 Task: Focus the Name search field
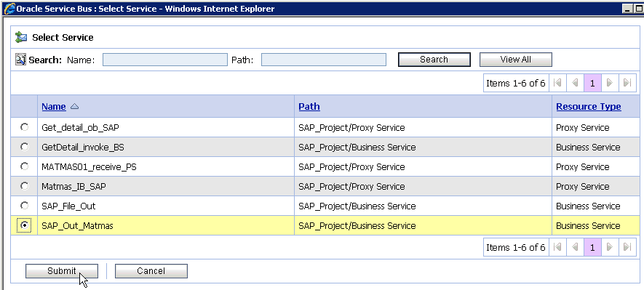coord(164,60)
